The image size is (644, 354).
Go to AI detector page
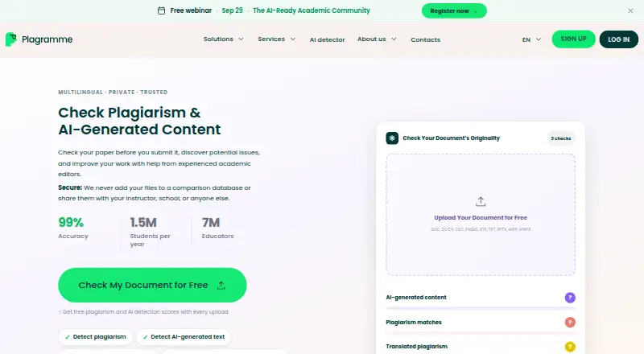[x=328, y=40]
